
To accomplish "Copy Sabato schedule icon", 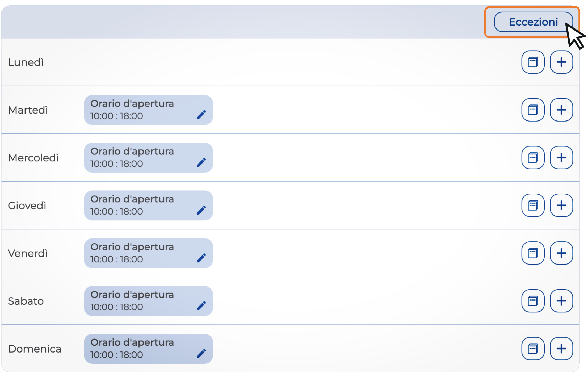I will click(x=533, y=301).
